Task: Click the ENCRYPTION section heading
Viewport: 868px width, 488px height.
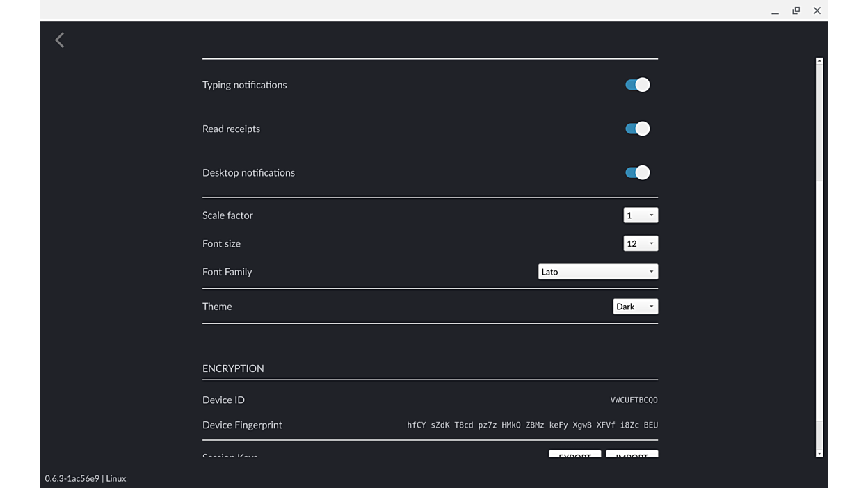Action: tap(233, 368)
